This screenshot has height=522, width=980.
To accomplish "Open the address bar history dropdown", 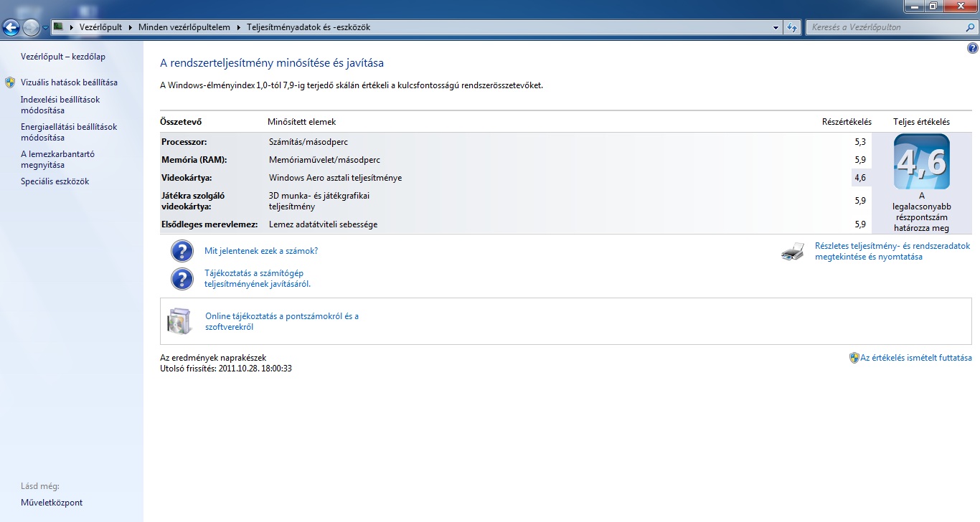I will point(776,27).
